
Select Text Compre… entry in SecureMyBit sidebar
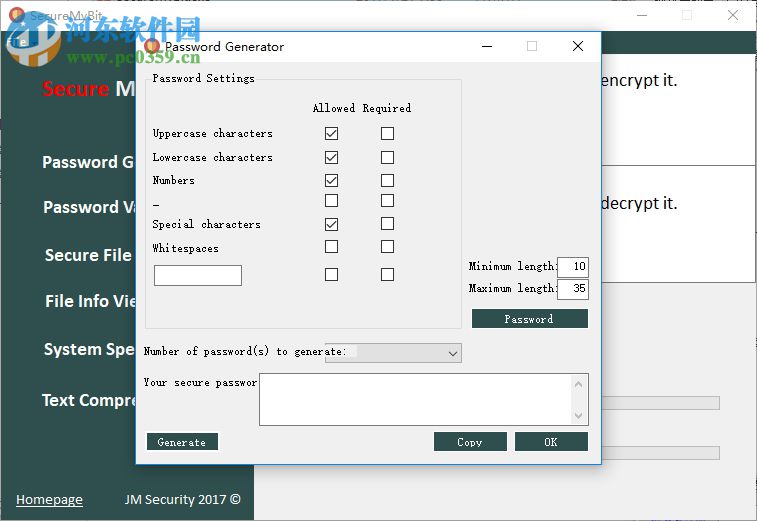tap(89, 400)
